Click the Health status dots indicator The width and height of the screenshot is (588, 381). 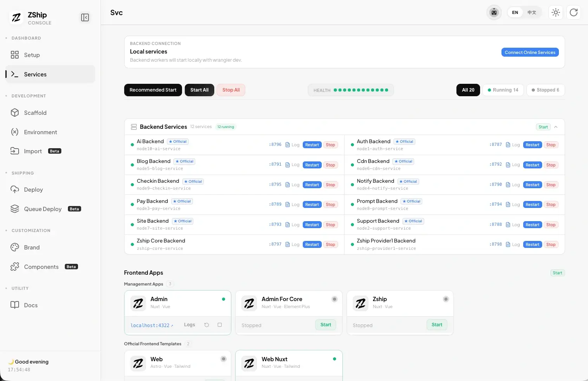click(x=361, y=90)
